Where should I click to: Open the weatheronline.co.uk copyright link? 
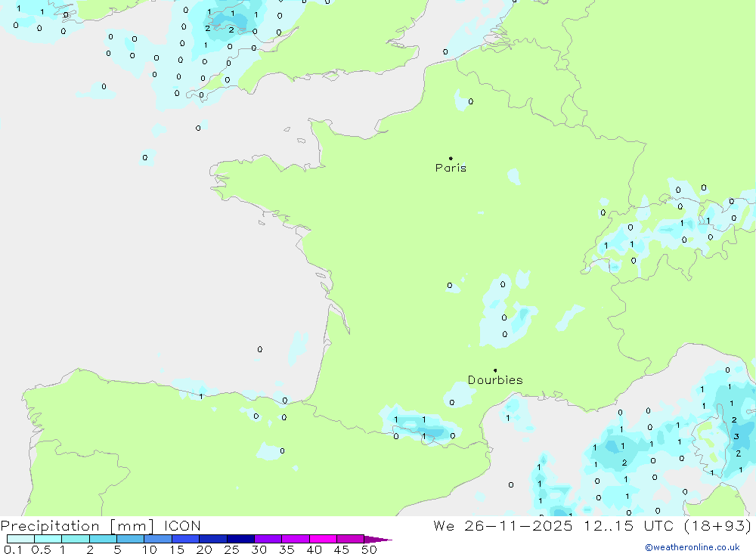692,547
